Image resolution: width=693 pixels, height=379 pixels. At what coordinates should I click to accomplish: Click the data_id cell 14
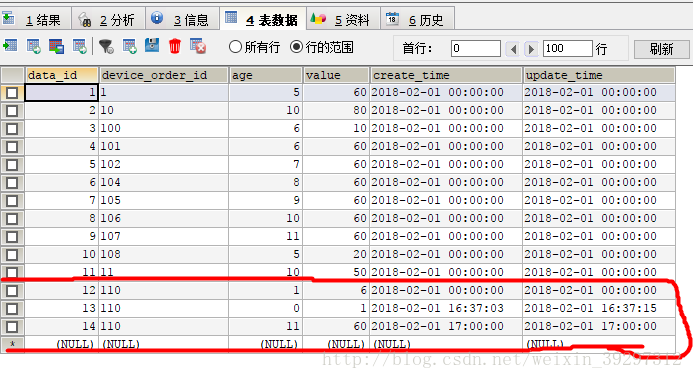coord(61,326)
